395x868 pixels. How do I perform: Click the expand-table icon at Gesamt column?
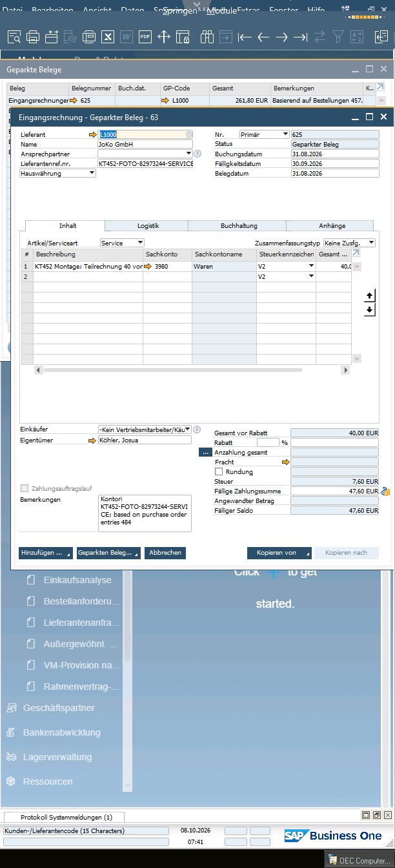[356, 254]
